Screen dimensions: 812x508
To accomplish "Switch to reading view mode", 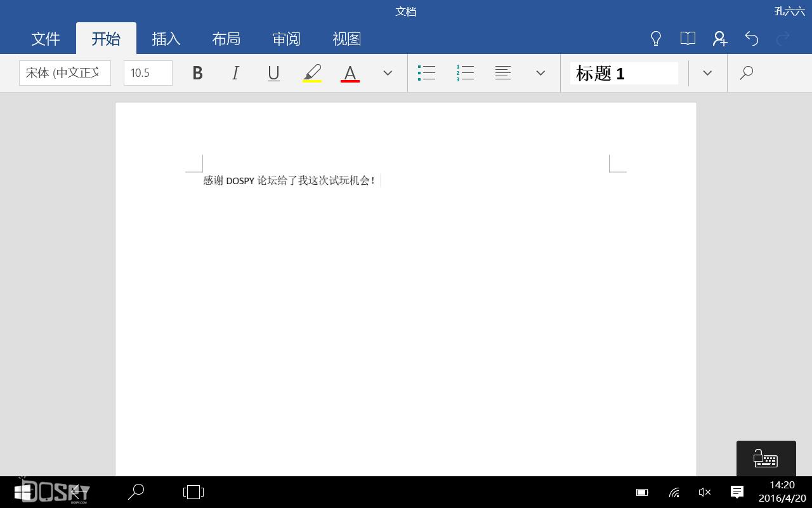I will click(688, 39).
